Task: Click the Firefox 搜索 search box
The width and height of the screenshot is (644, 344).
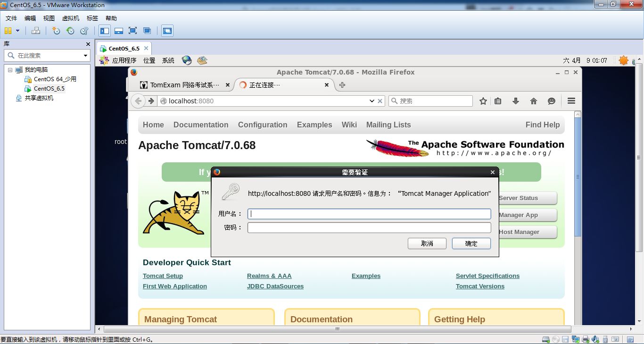Action: coord(430,101)
